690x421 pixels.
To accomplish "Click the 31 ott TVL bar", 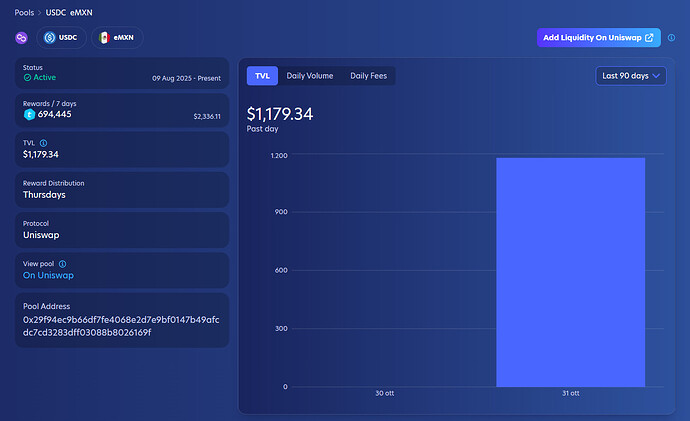I will [x=571, y=272].
